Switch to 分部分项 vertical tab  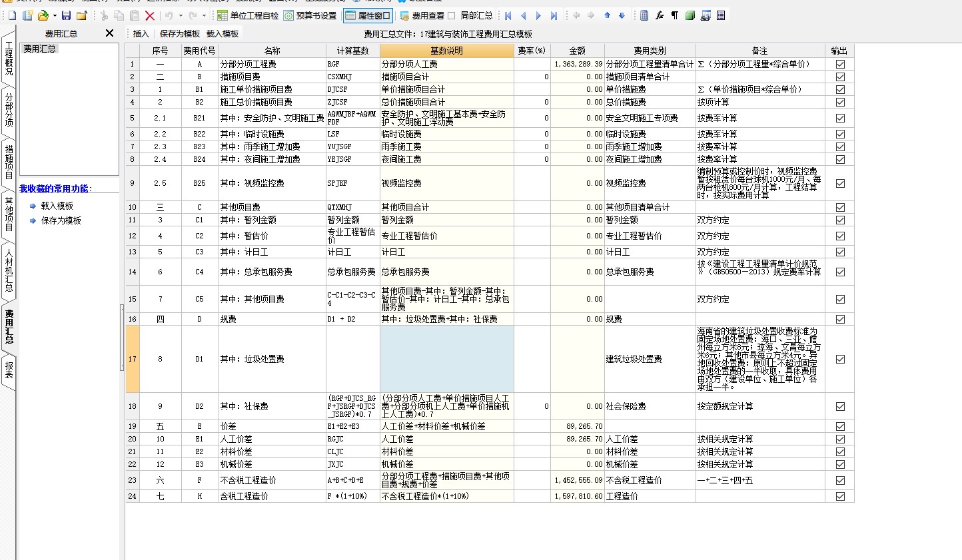(x=9, y=110)
